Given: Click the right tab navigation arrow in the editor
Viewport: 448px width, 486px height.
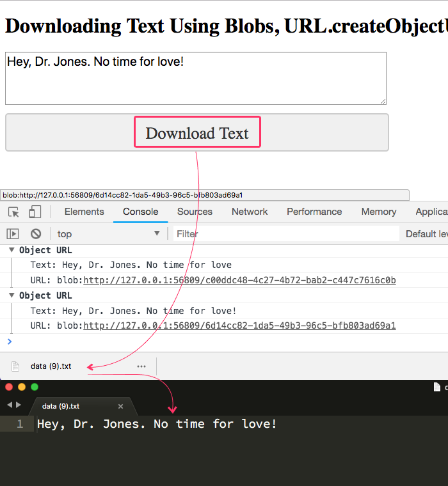Looking at the screenshot, I should coord(19,405).
